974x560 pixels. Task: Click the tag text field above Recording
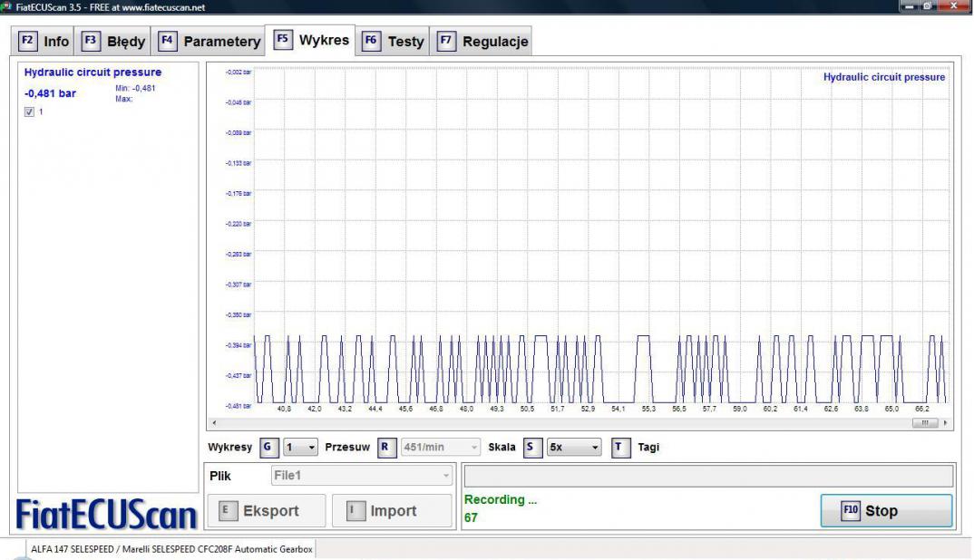coord(708,476)
